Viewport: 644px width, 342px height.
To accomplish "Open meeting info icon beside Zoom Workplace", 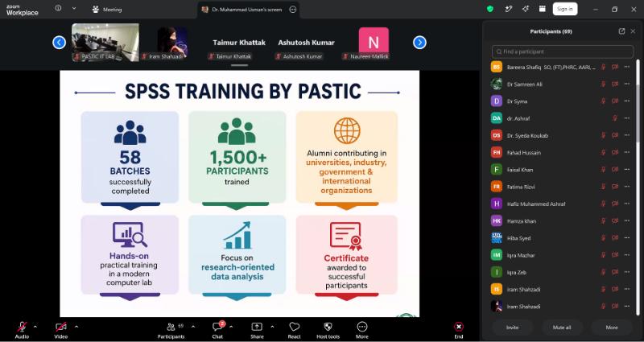I will click(x=58, y=8).
